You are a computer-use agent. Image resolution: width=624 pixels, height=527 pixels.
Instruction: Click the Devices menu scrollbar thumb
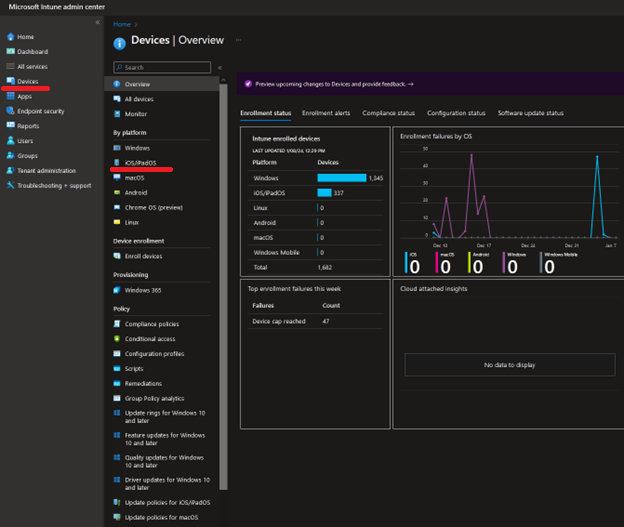[x=223, y=287]
